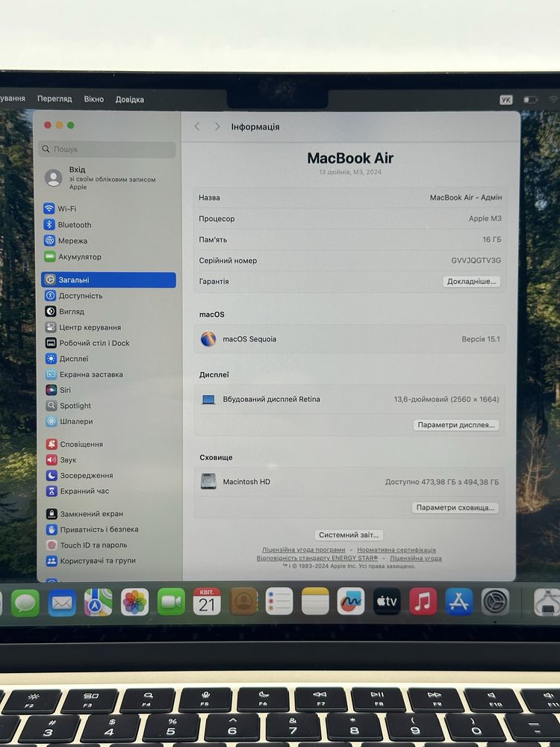Open Photos app in Dock
560x747 pixels.
tap(134, 602)
